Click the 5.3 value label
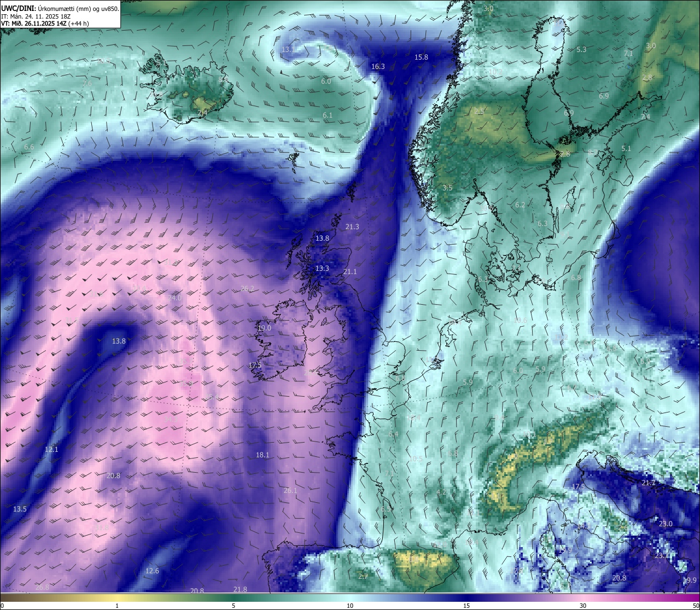Screen dimensions: 700x610 tap(581, 50)
